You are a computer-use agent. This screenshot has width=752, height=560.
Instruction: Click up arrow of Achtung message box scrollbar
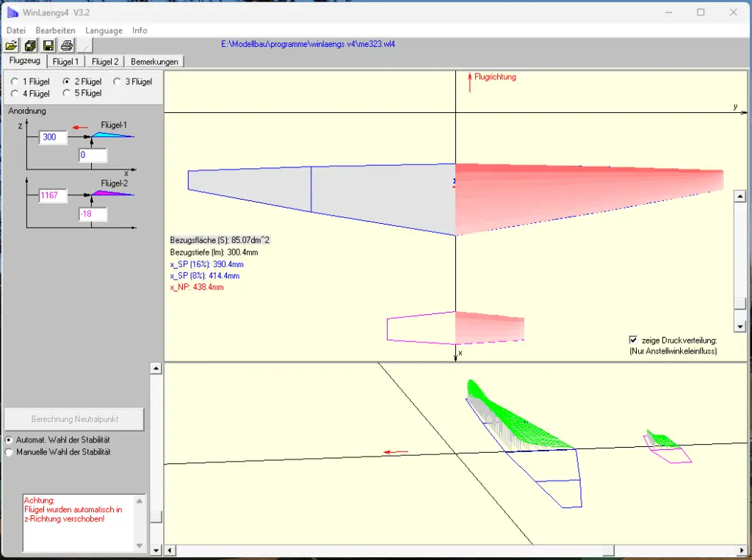point(140,501)
